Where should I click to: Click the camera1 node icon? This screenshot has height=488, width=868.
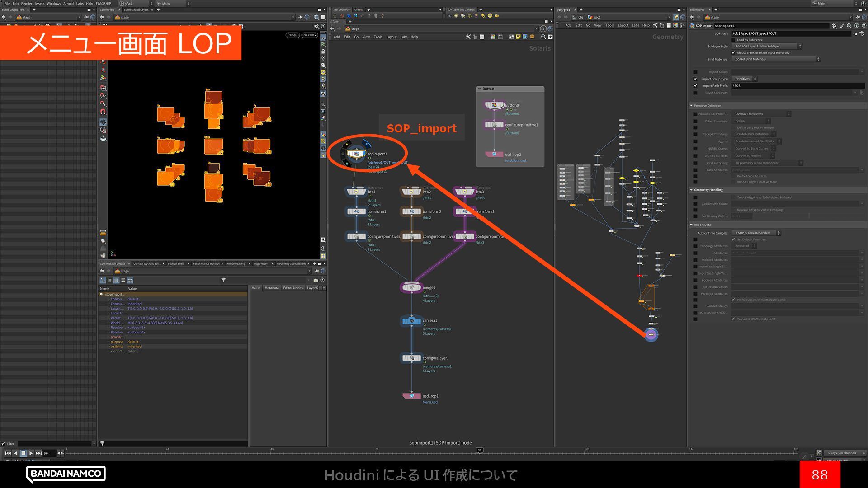coord(411,321)
